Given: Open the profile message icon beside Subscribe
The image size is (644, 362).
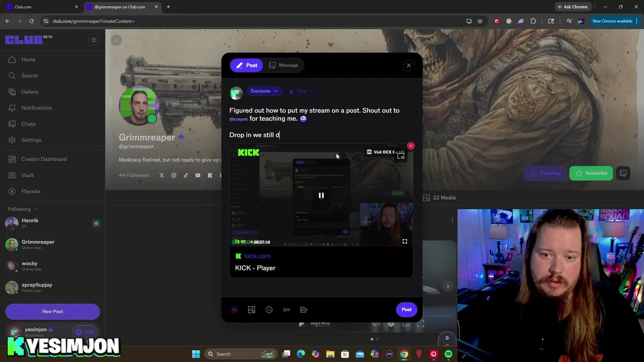Looking at the screenshot, I should 623,173.
